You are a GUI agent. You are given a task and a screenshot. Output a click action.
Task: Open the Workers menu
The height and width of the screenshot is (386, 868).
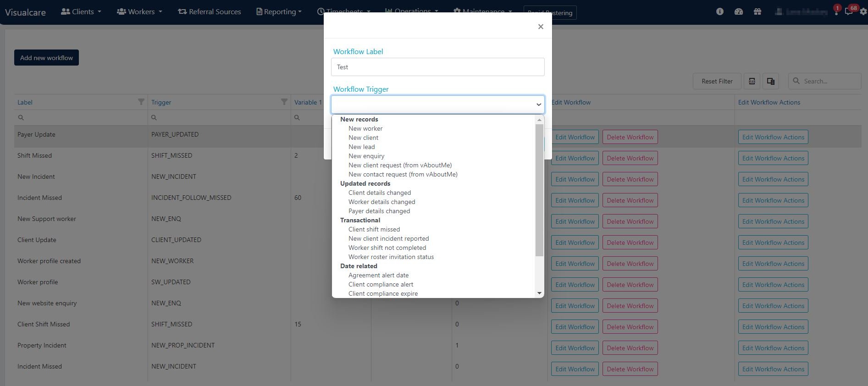139,12
